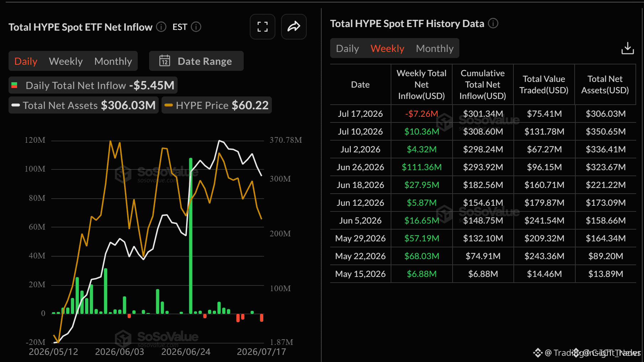Click the orange HYPE Price swatch

[169, 105]
